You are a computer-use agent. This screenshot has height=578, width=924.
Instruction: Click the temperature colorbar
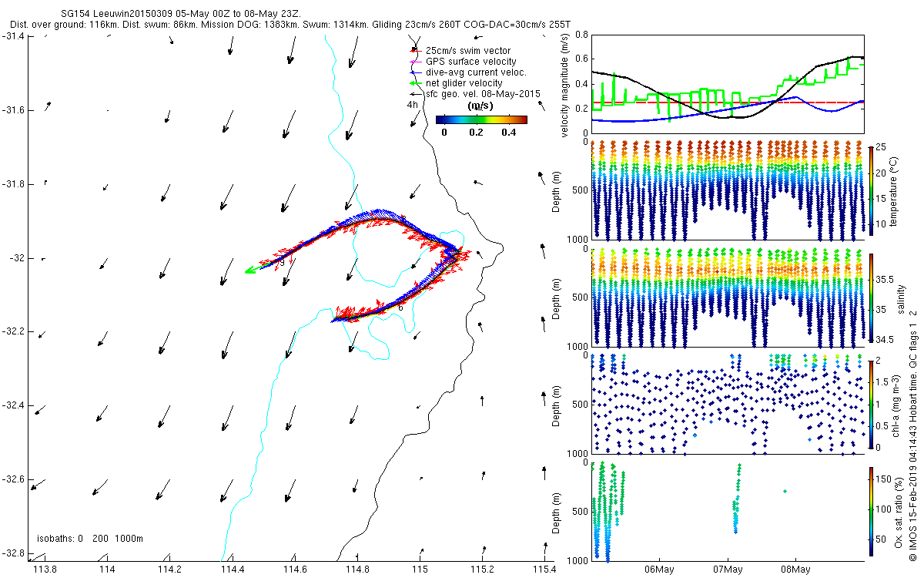[x=871, y=191]
